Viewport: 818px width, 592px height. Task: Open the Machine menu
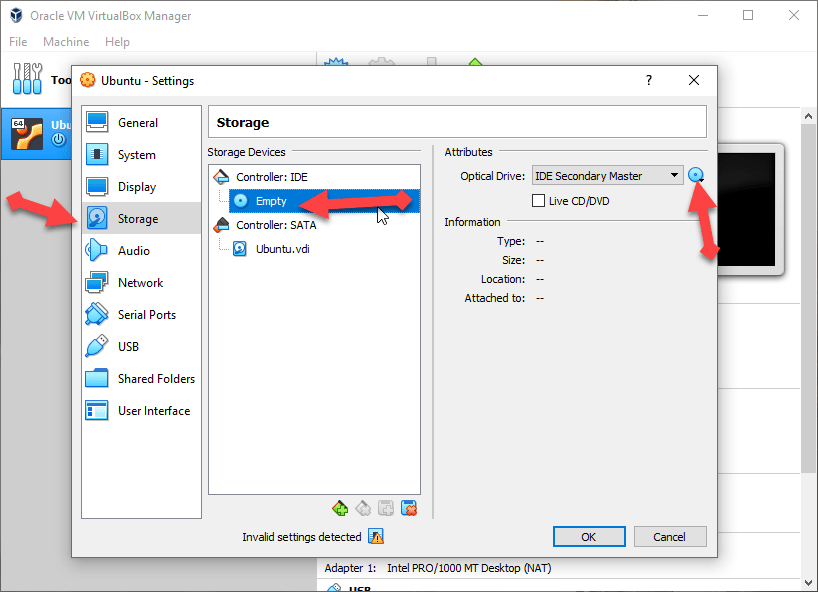(66, 42)
